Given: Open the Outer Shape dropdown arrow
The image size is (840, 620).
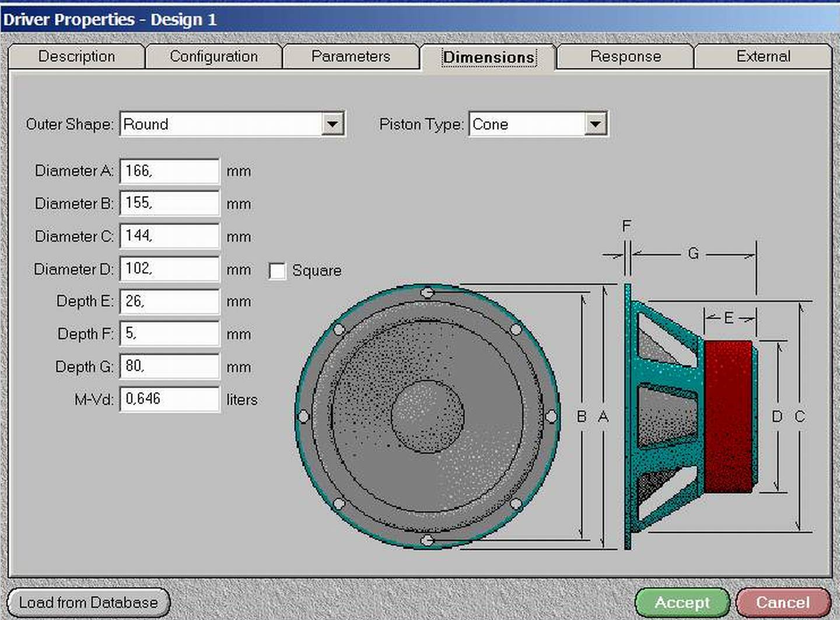Looking at the screenshot, I should (332, 124).
